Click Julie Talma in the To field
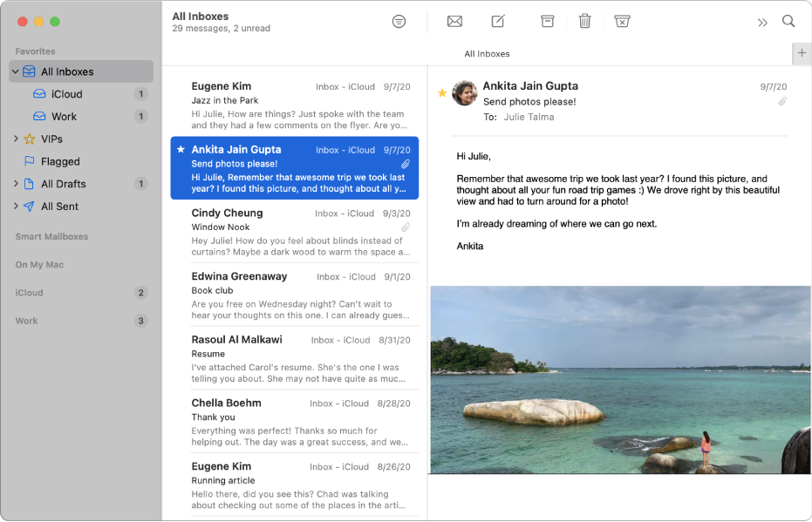 pyautogui.click(x=529, y=117)
